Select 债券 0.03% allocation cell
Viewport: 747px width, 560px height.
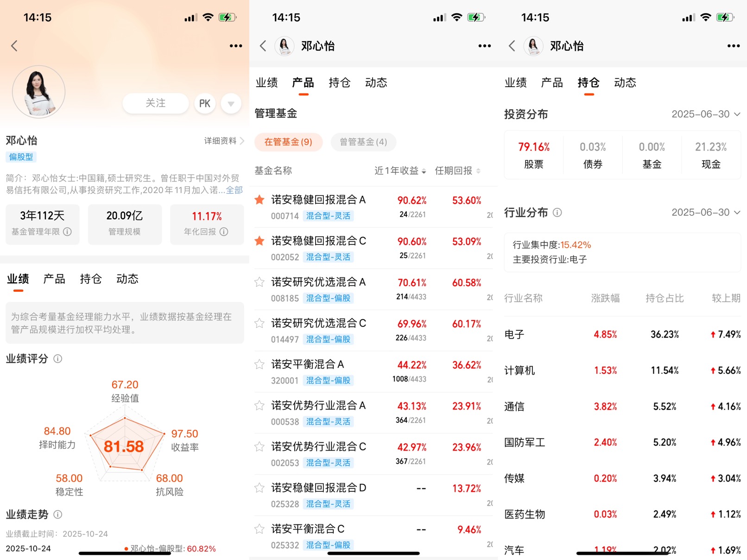pos(593,155)
